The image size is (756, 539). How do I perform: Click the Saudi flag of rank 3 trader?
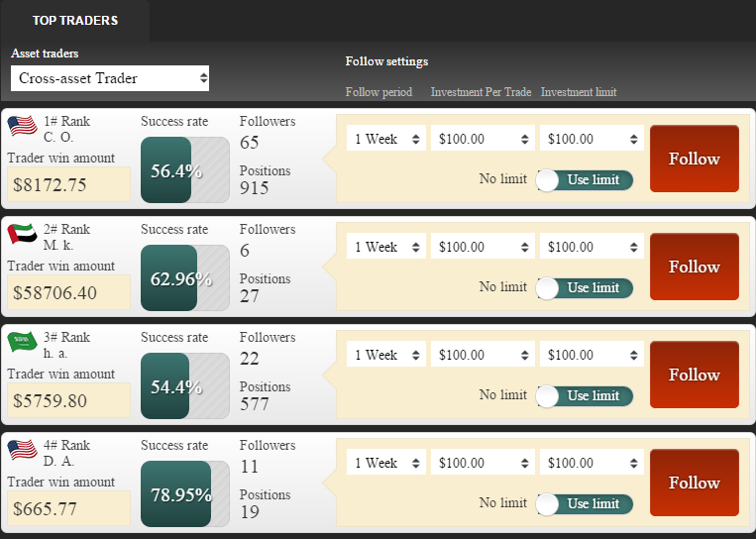tap(22, 342)
